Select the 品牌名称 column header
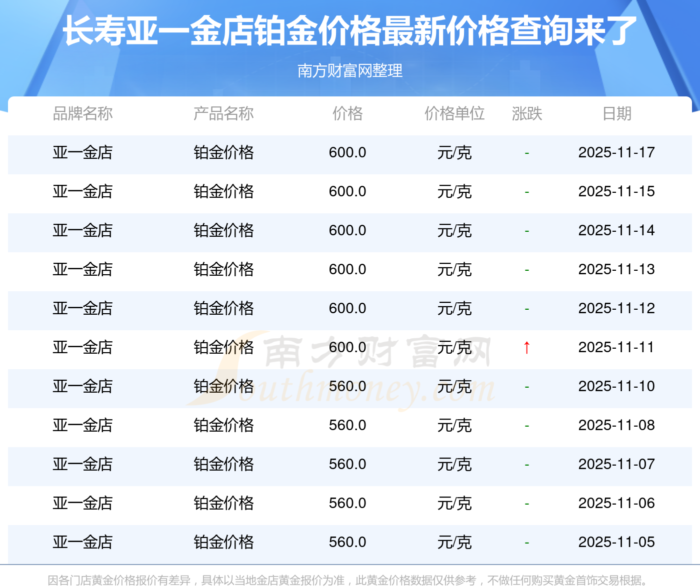 coord(82,113)
